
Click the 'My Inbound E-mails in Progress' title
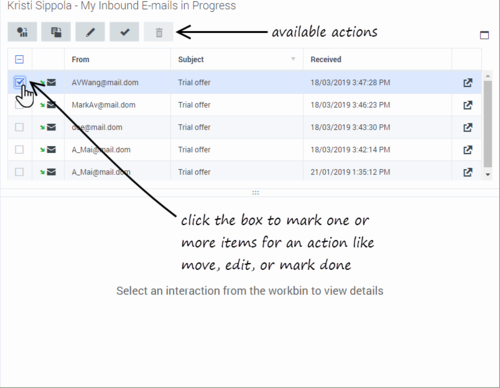[x=158, y=6]
